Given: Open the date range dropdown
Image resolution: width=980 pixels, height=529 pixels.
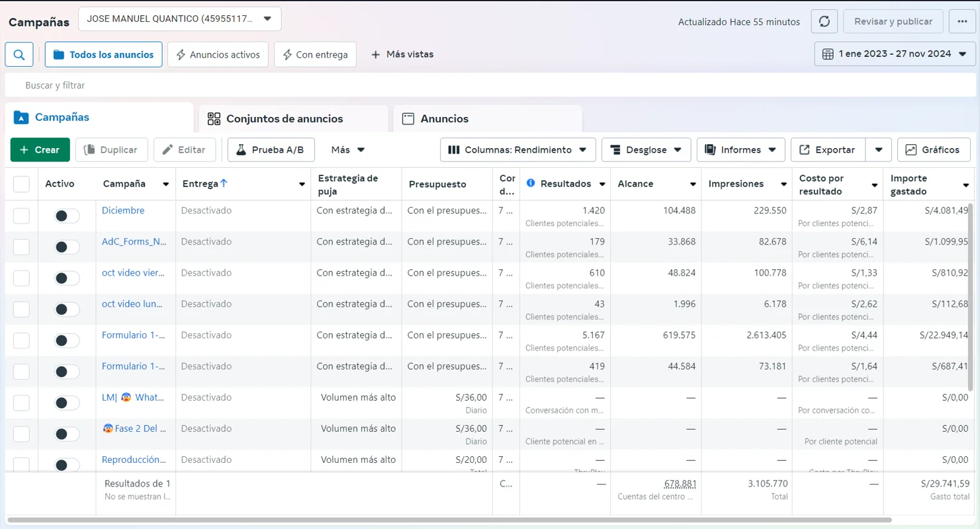Looking at the screenshot, I should click(x=895, y=54).
